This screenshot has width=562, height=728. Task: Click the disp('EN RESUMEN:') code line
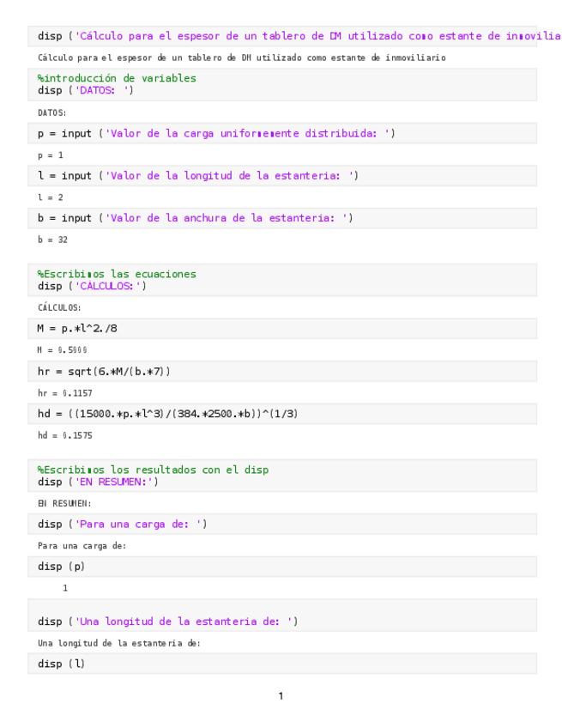pos(98,482)
